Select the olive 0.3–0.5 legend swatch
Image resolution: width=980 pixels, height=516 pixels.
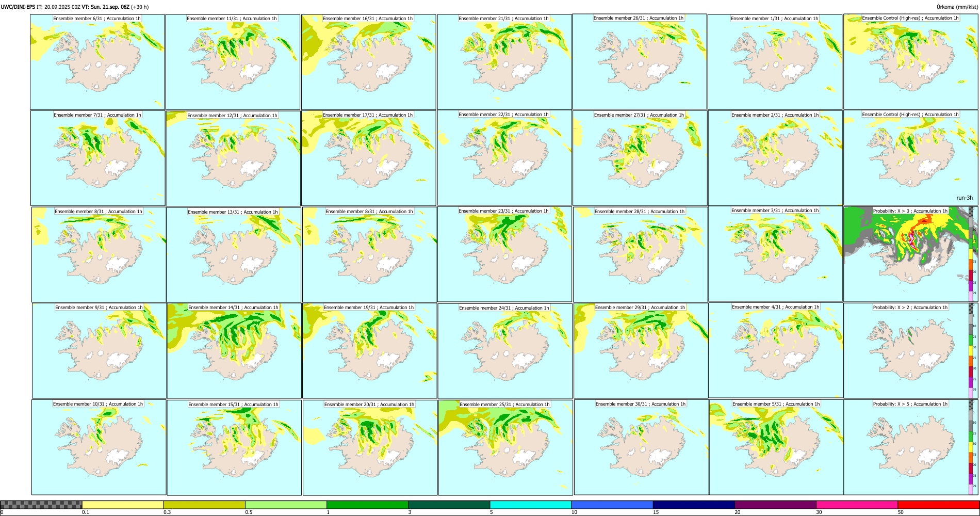pyautogui.click(x=204, y=505)
